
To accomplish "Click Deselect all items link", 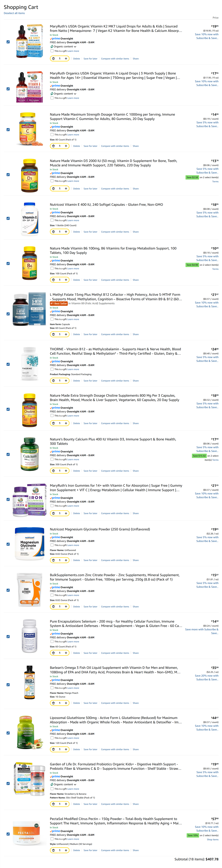I will pos(14,13).
